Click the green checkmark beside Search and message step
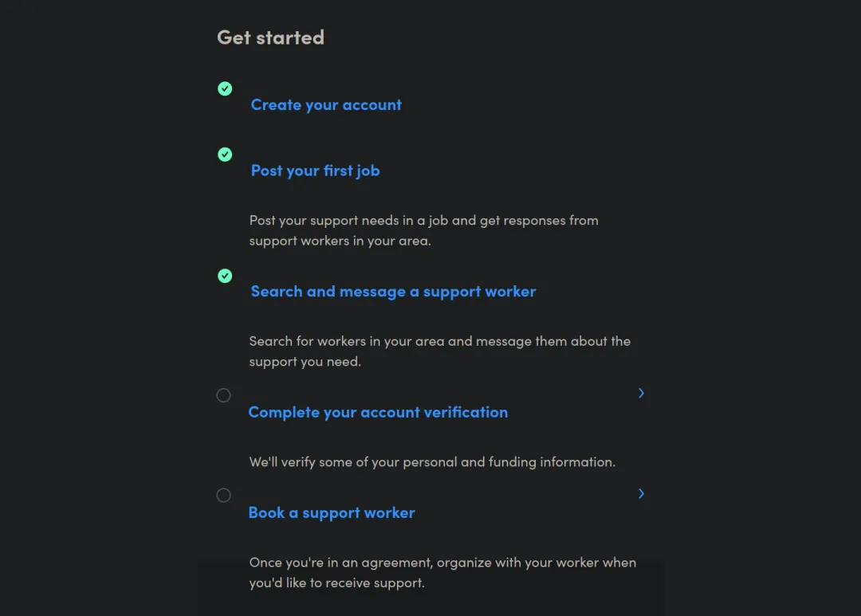This screenshot has width=861, height=616. [225, 276]
